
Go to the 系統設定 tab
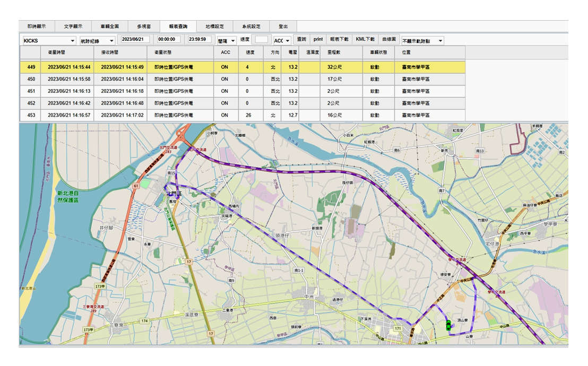pyautogui.click(x=251, y=26)
